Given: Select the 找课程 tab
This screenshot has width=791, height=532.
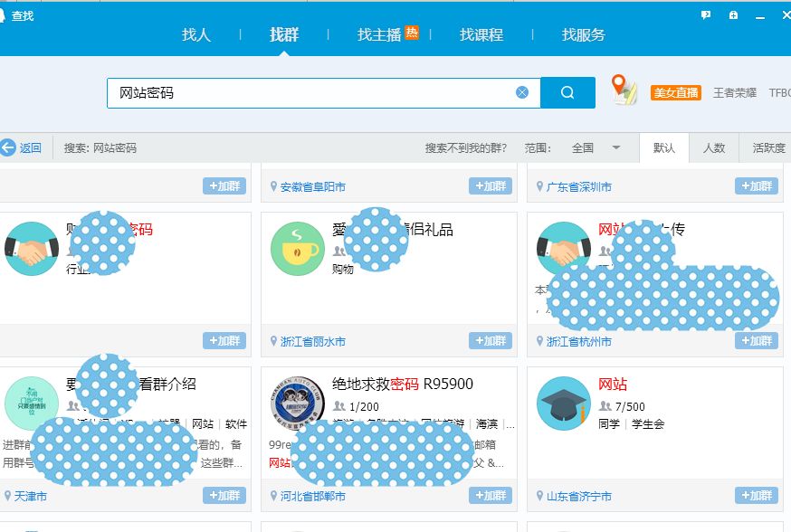Looking at the screenshot, I should coord(481,35).
